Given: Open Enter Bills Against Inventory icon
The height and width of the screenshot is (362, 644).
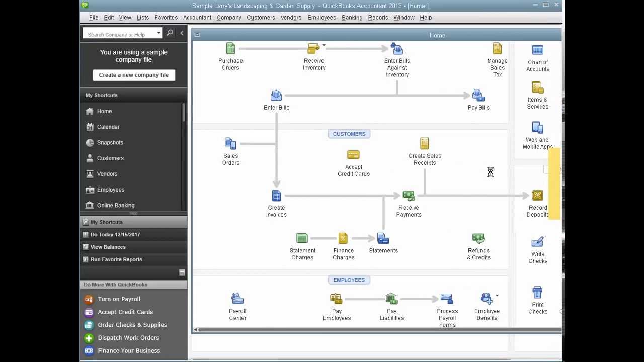Looking at the screenshot, I should point(397,49).
